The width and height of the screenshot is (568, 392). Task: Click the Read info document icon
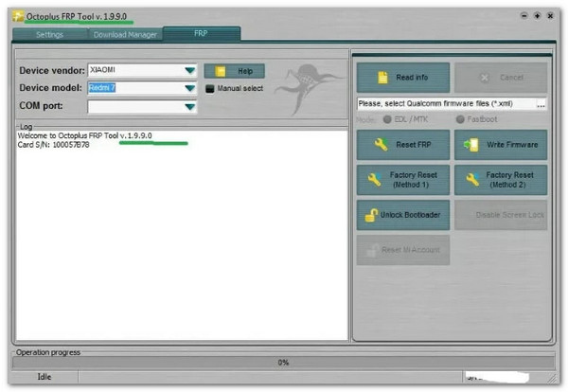click(x=382, y=77)
